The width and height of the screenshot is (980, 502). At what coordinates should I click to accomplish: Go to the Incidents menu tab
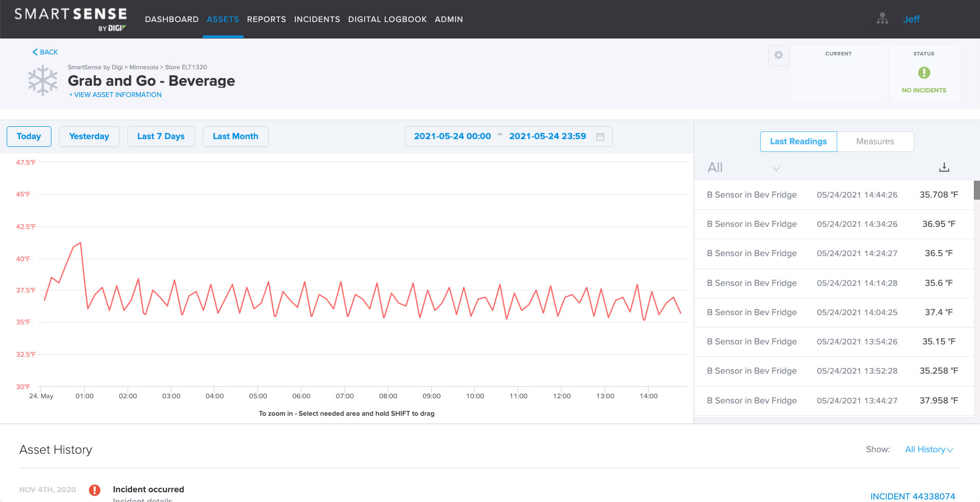point(317,20)
